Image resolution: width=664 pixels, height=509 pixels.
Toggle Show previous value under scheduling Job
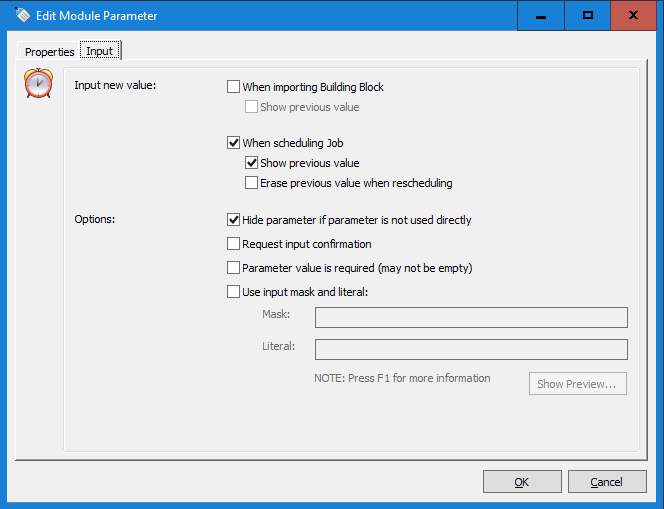point(251,163)
